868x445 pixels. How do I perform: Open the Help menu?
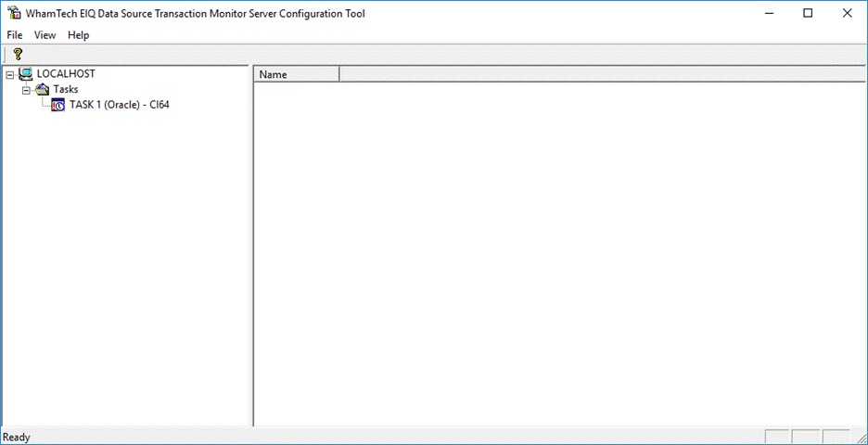coord(79,35)
